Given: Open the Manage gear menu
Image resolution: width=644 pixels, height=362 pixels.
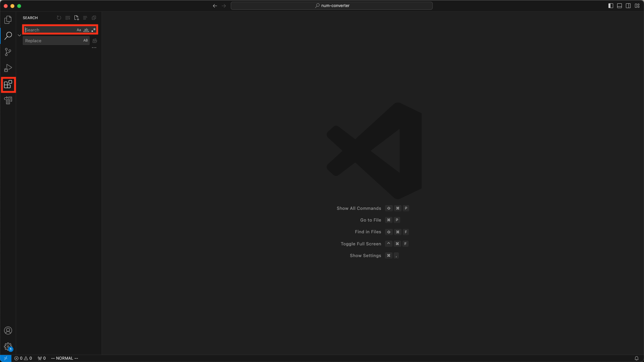Looking at the screenshot, I should pos(8,347).
